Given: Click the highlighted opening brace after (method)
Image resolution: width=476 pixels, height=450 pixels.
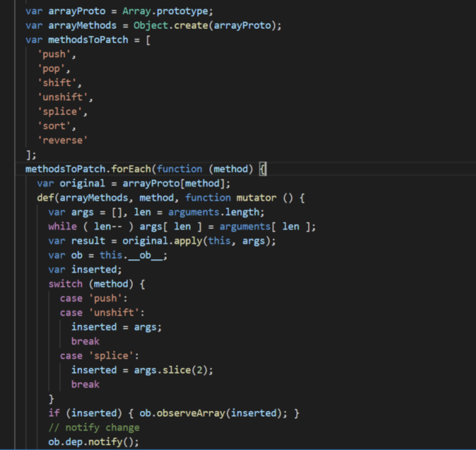Looking at the screenshot, I should 263,169.
